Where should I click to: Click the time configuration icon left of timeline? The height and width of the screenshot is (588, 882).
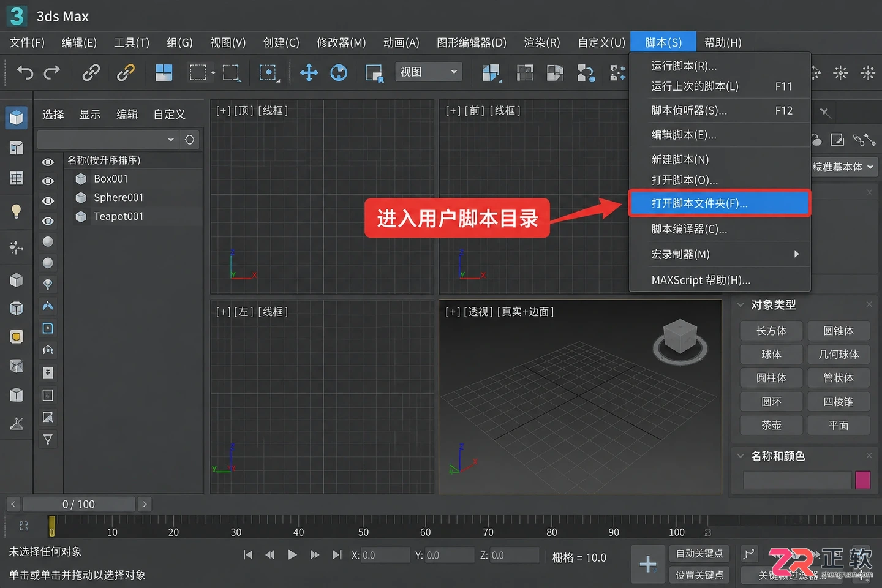(24, 526)
